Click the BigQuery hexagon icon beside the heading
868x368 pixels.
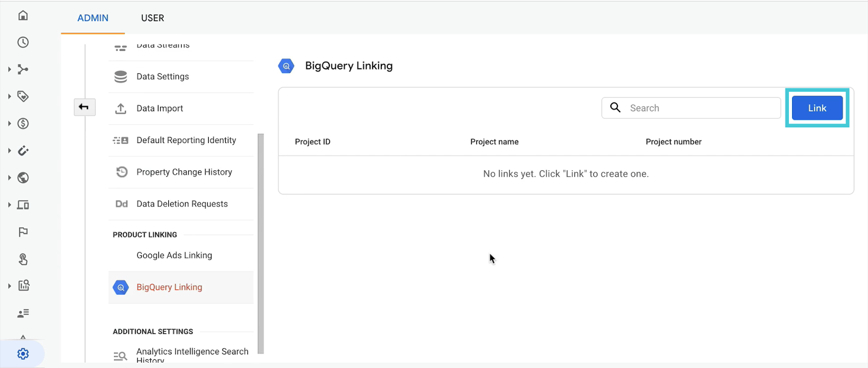click(x=286, y=66)
